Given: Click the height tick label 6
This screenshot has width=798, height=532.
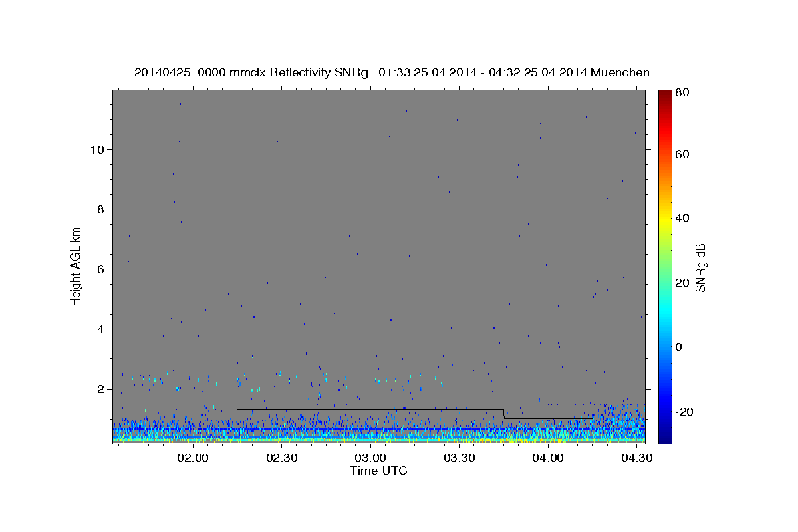Looking at the screenshot, I should pos(100,269).
